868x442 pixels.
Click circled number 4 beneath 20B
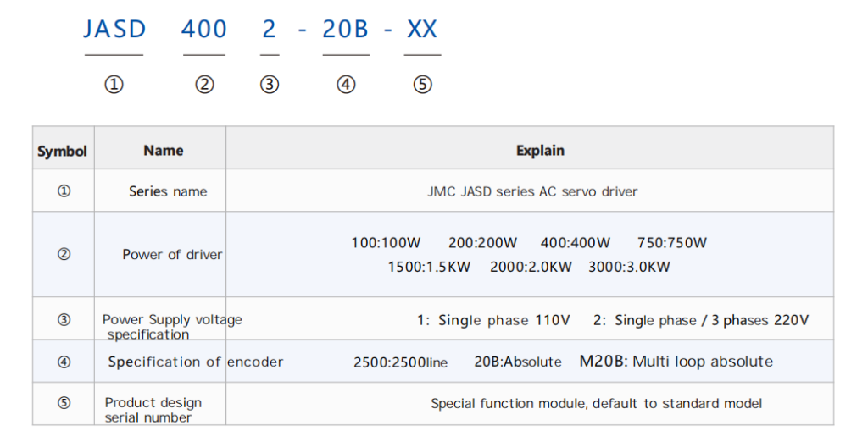tap(346, 85)
